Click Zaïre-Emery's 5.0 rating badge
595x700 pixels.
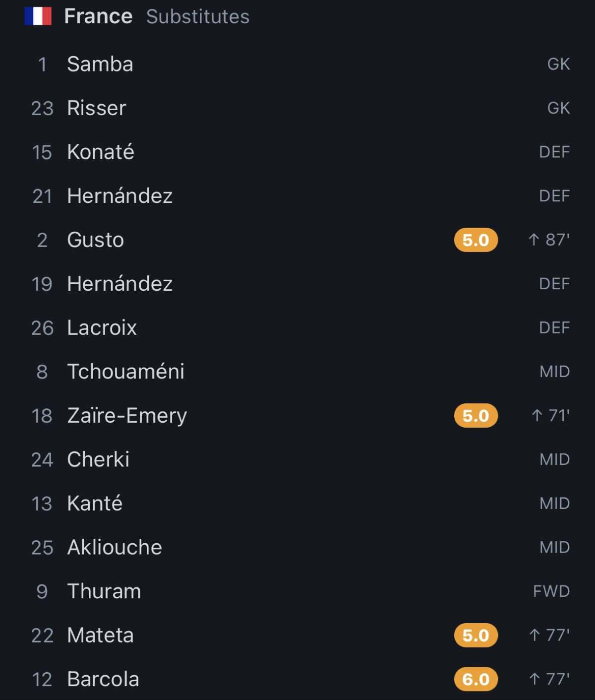click(x=476, y=416)
